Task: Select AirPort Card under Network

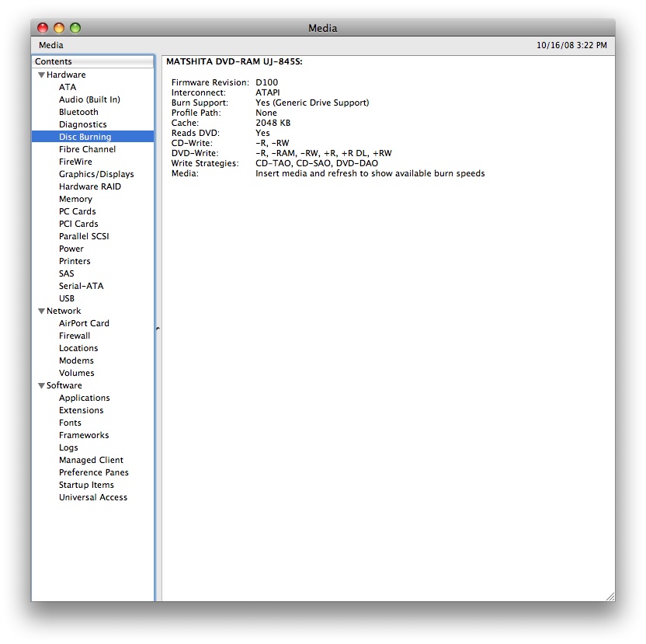Action: tap(84, 323)
